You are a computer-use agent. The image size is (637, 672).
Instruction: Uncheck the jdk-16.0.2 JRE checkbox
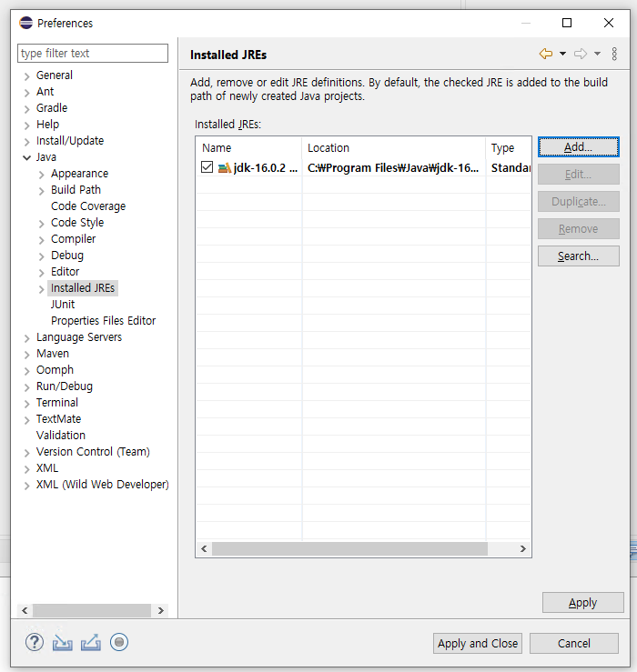click(x=207, y=168)
